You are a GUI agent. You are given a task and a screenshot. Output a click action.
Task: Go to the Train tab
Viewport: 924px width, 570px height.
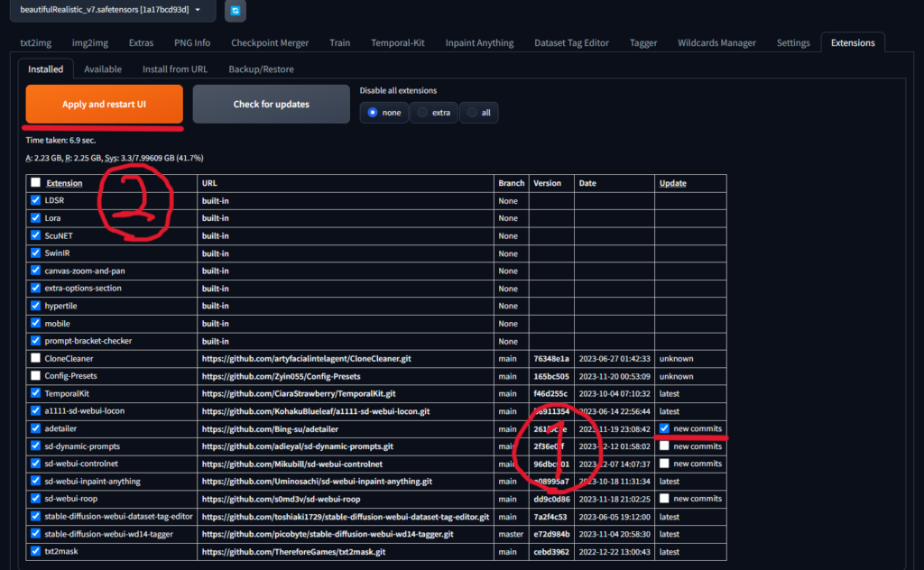(339, 42)
